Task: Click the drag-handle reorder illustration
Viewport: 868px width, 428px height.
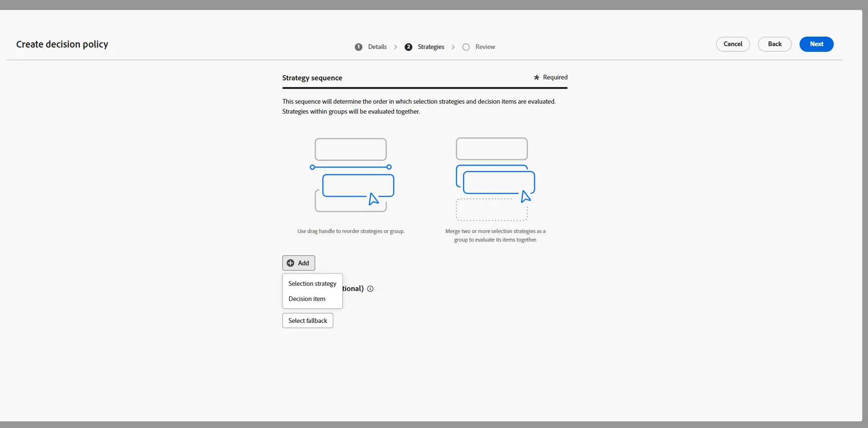Action: [x=352, y=175]
